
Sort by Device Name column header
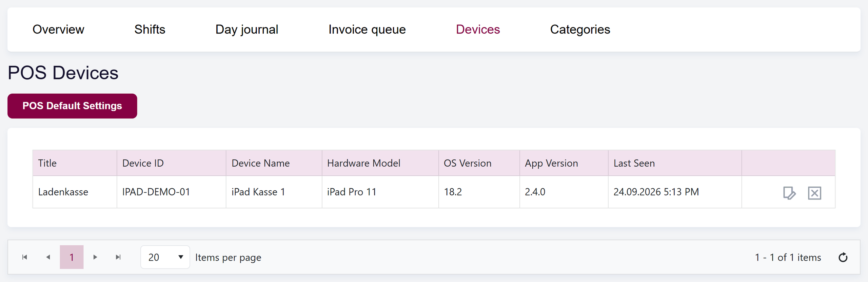click(x=274, y=163)
